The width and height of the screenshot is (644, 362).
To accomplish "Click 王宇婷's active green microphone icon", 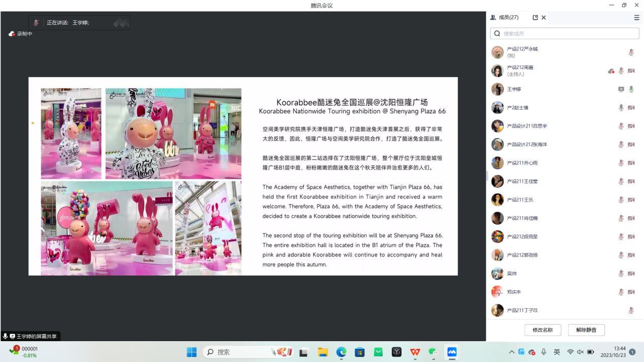I will click(631, 89).
